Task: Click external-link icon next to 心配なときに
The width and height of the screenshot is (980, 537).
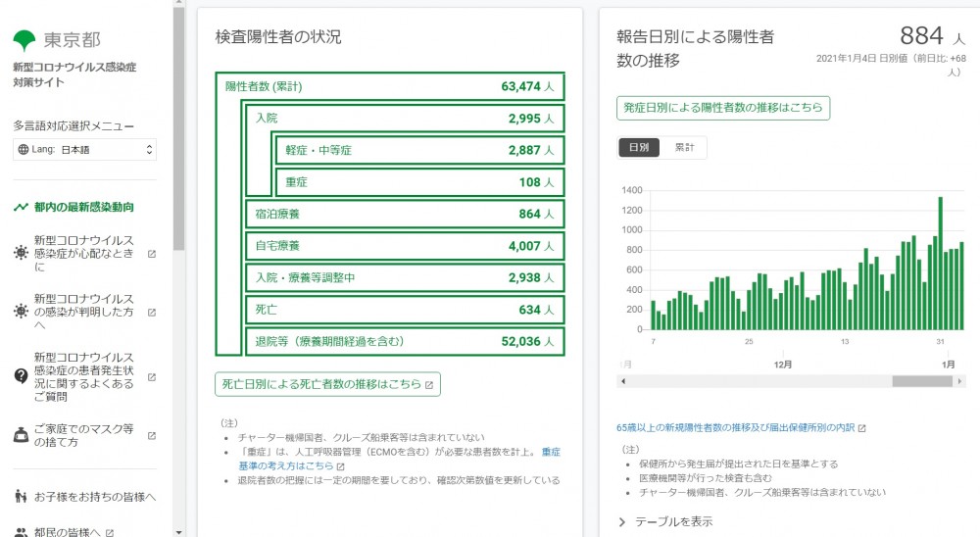Action: click(x=151, y=254)
